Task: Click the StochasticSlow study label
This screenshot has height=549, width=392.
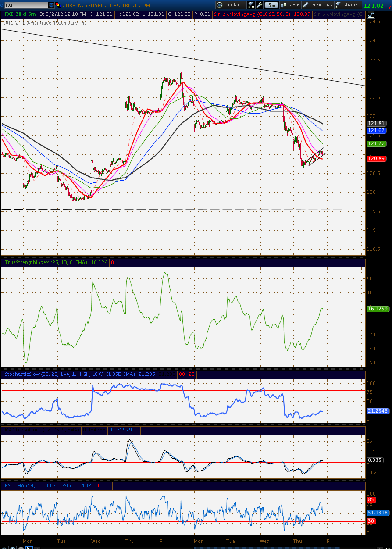Action: pyautogui.click(x=70, y=374)
